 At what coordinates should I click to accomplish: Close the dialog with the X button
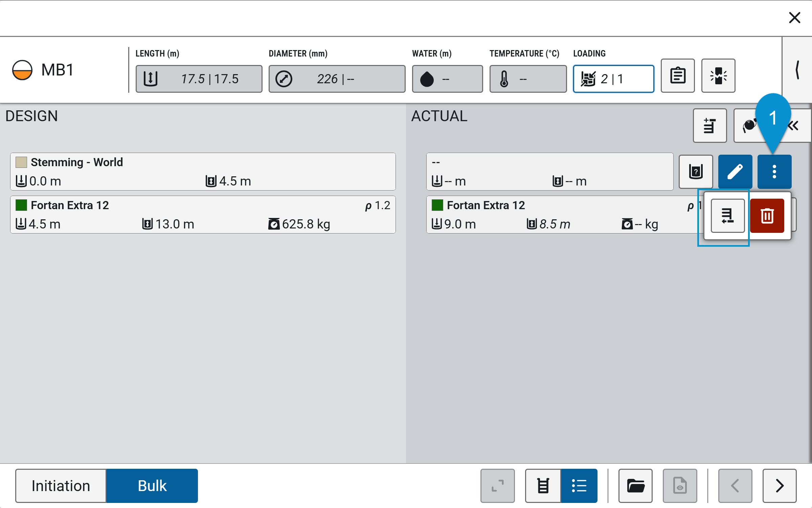pos(794,18)
